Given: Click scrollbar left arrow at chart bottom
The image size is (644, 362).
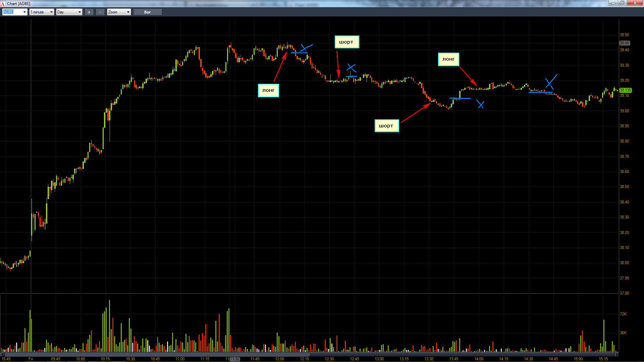Looking at the screenshot, I should [x=2, y=354].
